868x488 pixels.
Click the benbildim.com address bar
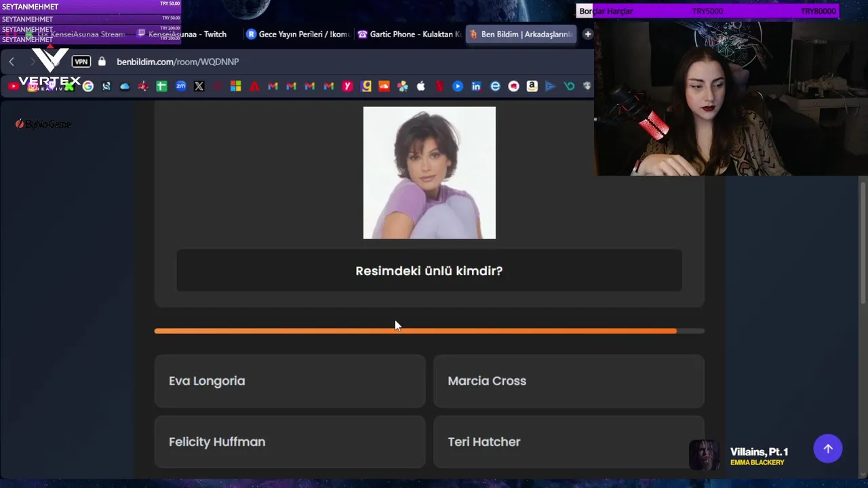pos(178,62)
